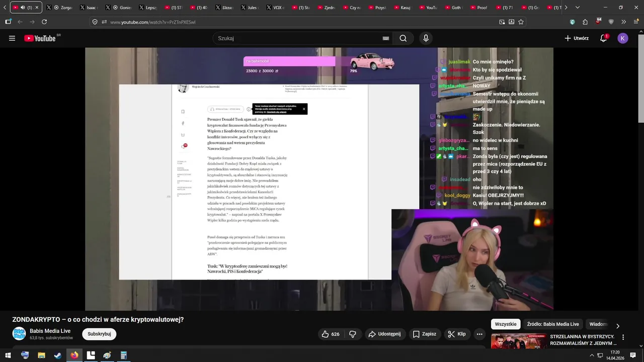Click the search magnifier button
This screenshot has height=362, width=644.
tap(403, 38)
